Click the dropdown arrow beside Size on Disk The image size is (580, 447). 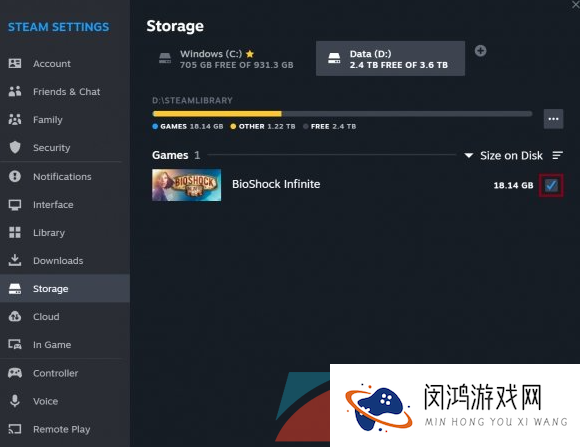pos(469,155)
